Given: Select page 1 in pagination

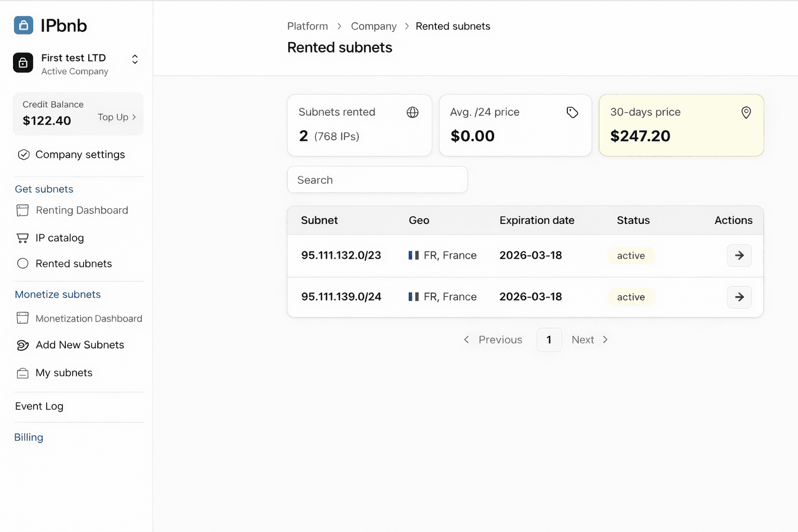Looking at the screenshot, I should (549, 339).
